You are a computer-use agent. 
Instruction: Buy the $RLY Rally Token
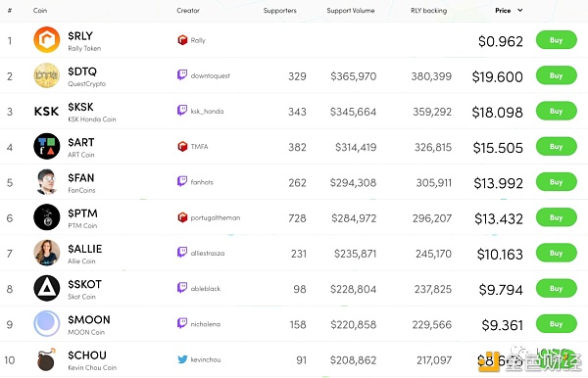click(556, 40)
